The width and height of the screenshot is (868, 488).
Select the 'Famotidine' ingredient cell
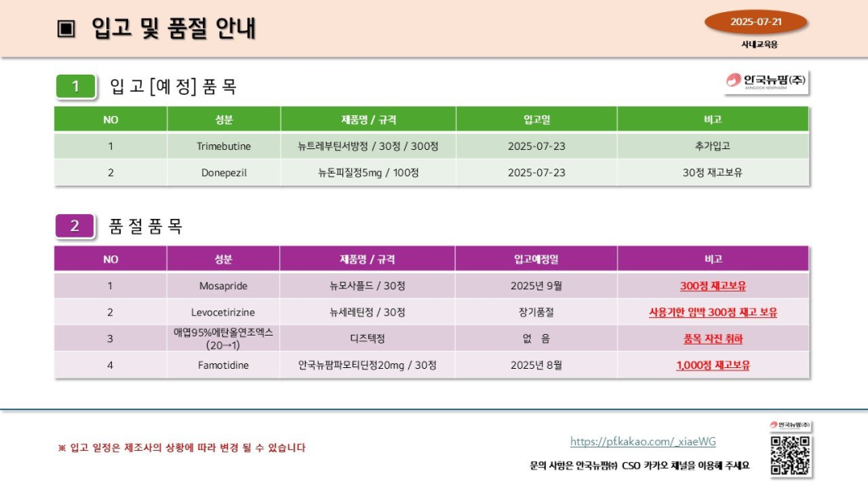pyautogui.click(x=223, y=365)
